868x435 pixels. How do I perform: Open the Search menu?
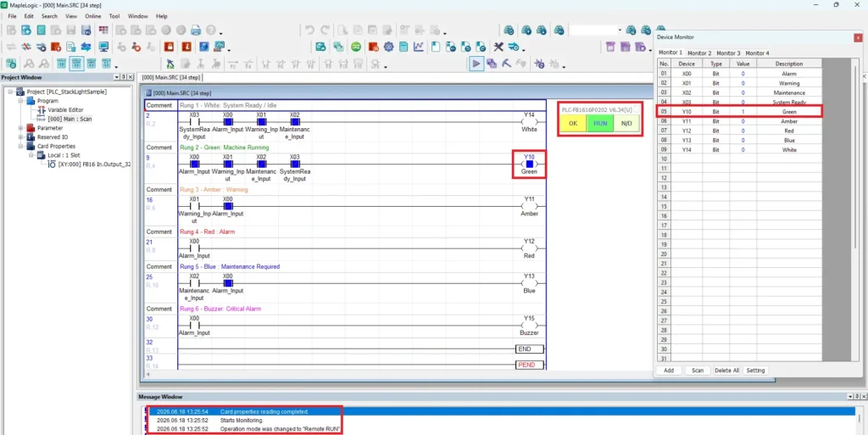tap(49, 16)
